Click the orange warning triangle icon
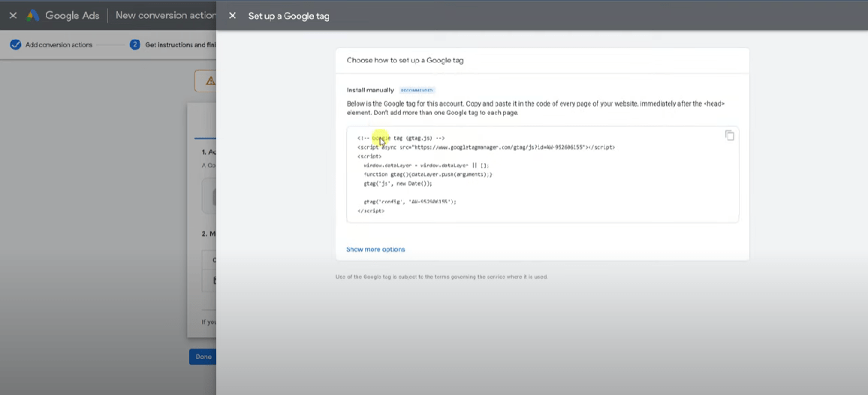The width and height of the screenshot is (868, 395). pyautogui.click(x=209, y=81)
